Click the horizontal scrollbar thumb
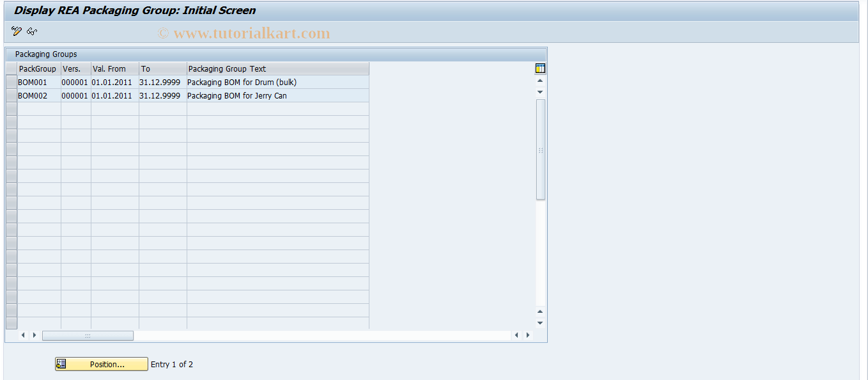Image resolution: width=868 pixels, height=380 pixels. (88, 335)
